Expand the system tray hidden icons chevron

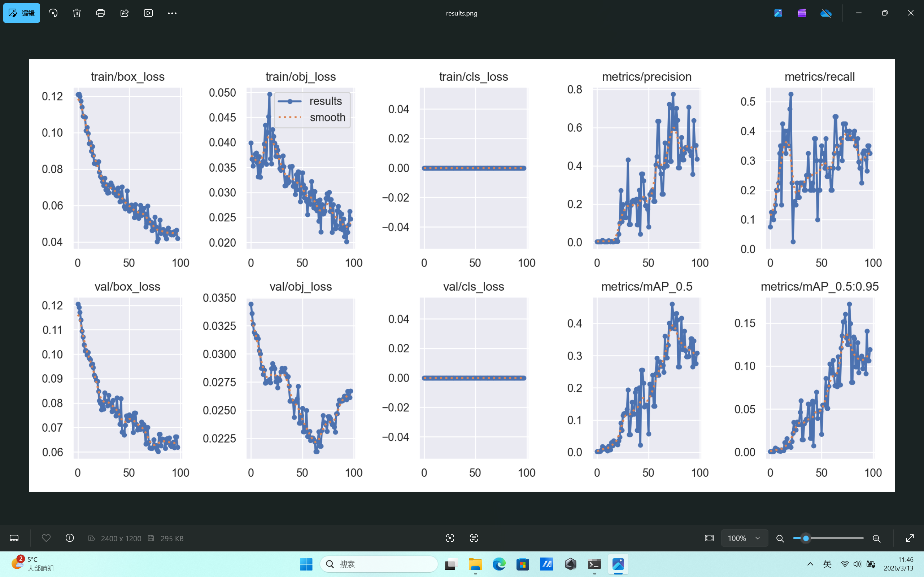click(x=810, y=564)
